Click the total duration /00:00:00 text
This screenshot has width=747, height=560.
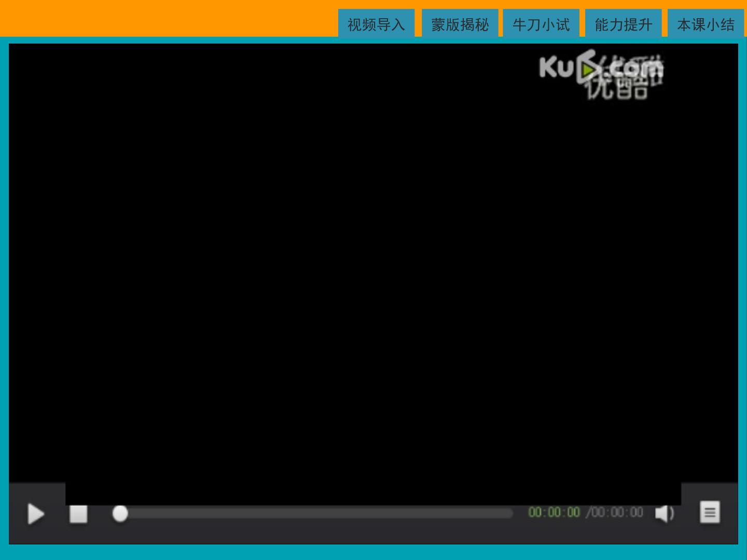click(x=615, y=512)
